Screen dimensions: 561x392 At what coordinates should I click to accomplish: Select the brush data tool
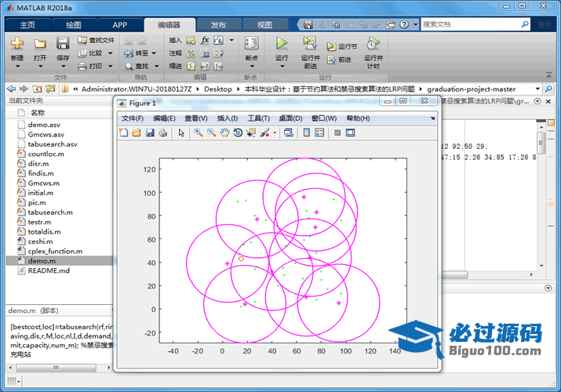(x=264, y=133)
